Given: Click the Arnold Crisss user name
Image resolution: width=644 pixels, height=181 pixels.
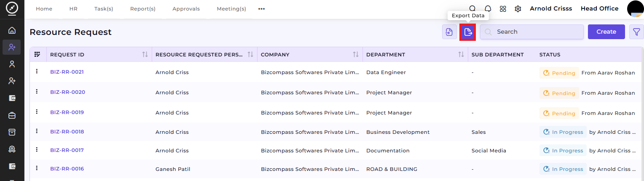Looking at the screenshot, I should pyautogui.click(x=551, y=8).
